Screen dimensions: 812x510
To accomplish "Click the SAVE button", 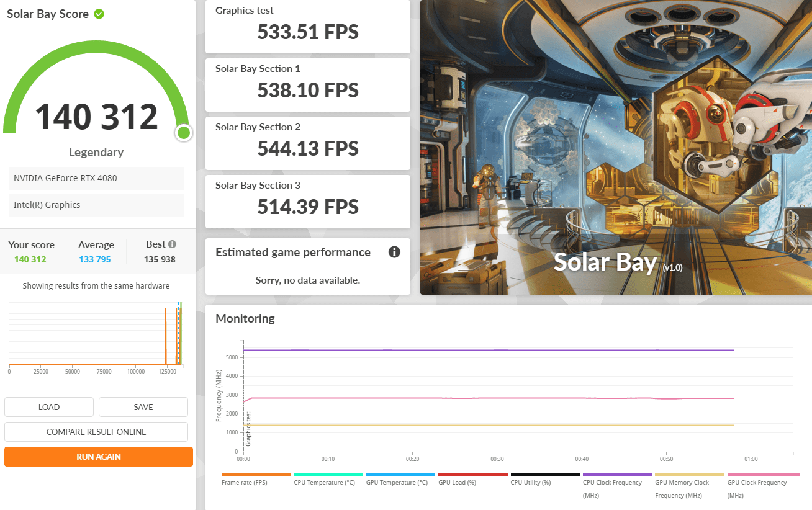I will click(143, 407).
